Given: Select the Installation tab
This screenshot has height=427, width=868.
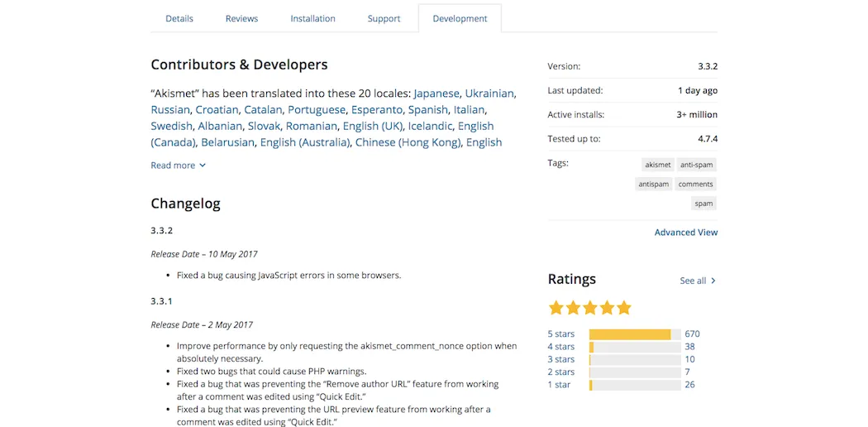Looking at the screenshot, I should coord(312,18).
